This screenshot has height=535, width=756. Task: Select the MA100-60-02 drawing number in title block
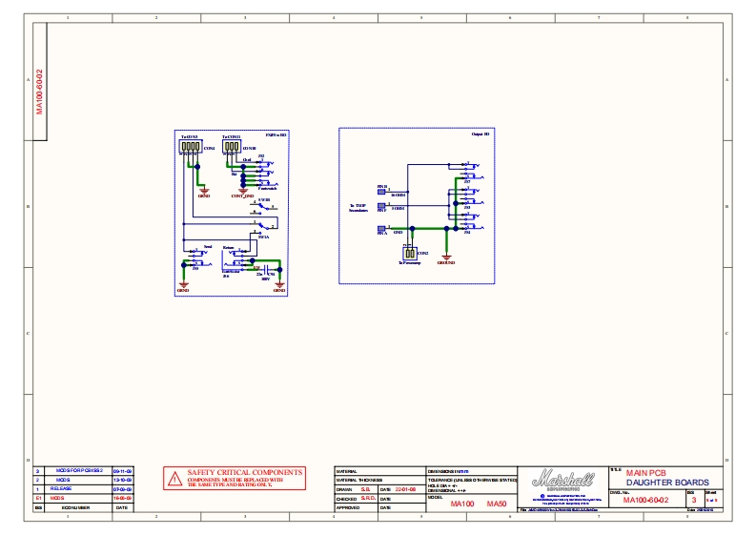[645, 500]
